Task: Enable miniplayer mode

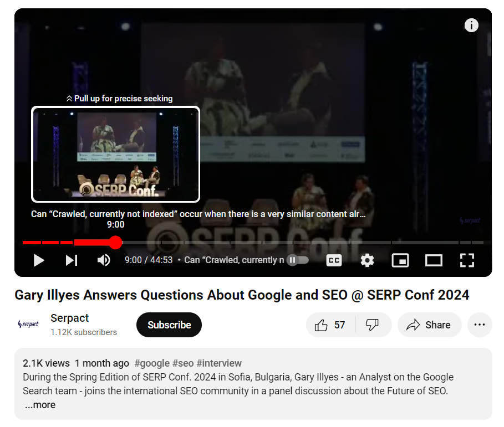Action: point(400,260)
